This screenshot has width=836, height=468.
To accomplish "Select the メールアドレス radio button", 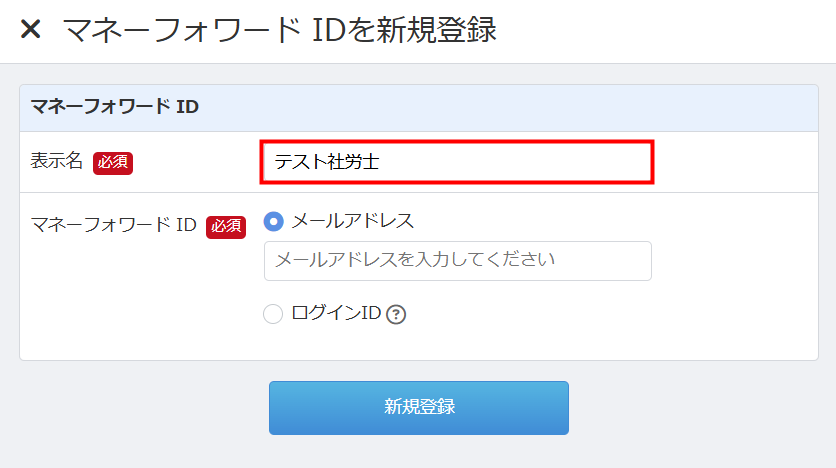I will (x=273, y=221).
